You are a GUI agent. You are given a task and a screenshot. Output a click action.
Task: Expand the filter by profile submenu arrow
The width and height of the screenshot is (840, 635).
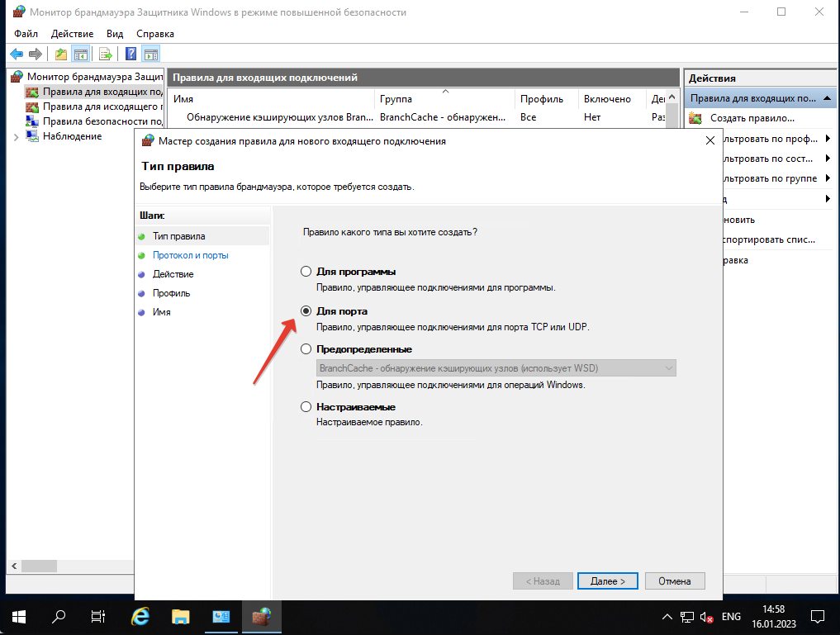[x=828, y=139]
